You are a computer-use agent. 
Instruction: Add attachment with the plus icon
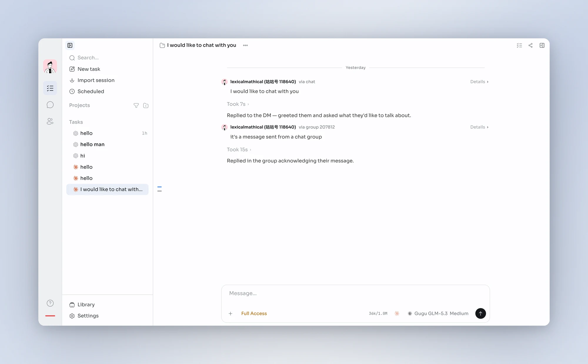point(230,313)
